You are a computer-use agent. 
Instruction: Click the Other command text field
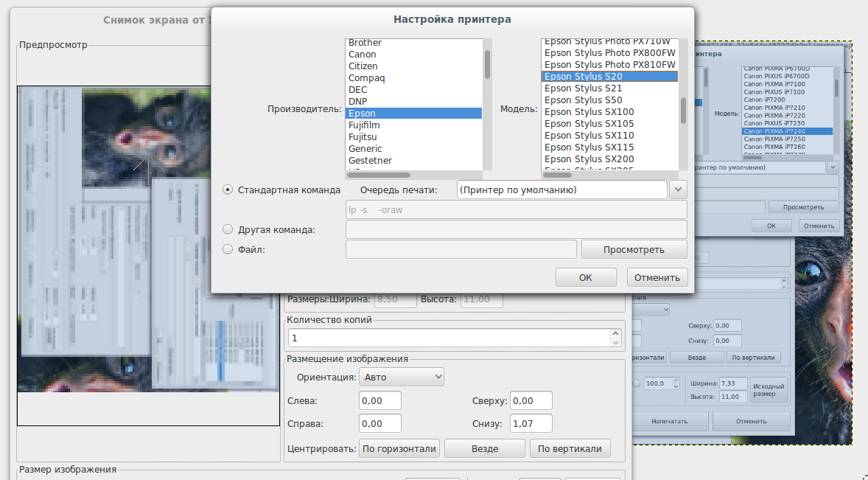tap(517, 229)
